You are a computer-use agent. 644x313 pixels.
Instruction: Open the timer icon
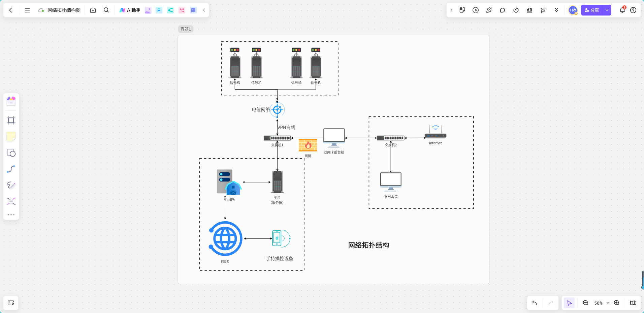[516, 10]
